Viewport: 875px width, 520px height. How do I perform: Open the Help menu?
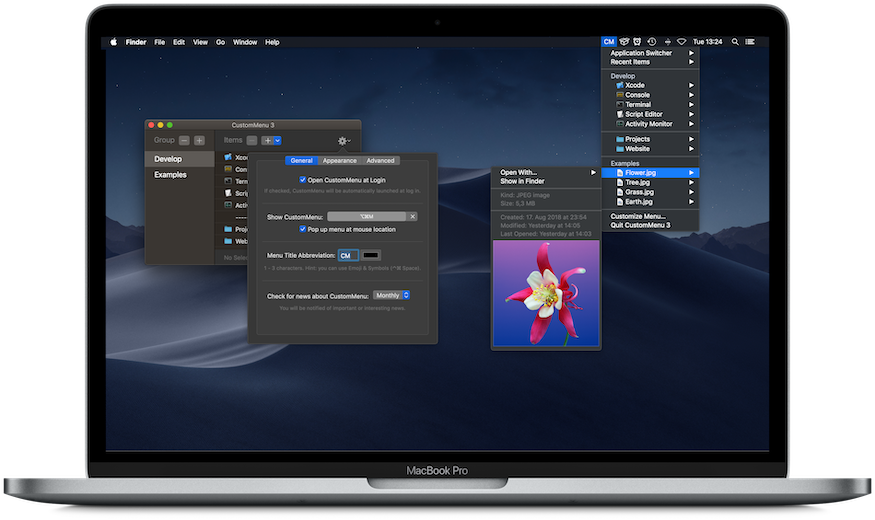click(272, 42)
